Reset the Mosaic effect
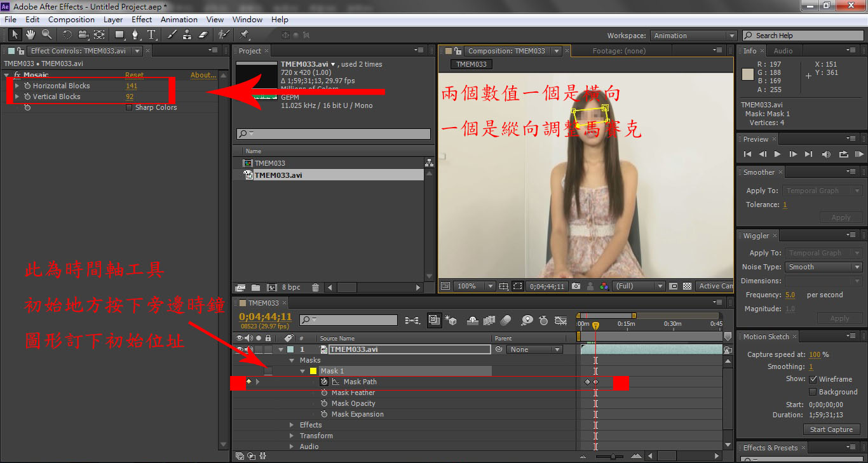 click(x=134, y=75)
